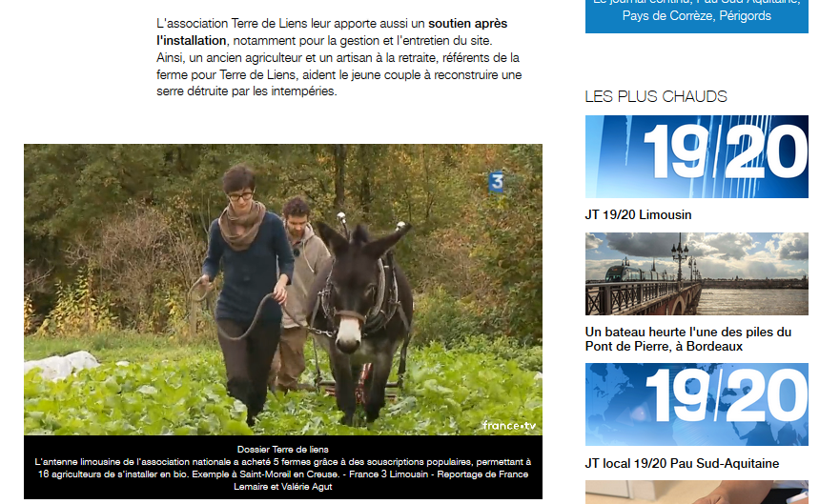Open the JT local 19/20 Pau Sud-Aquitaine link
The image size is (840, 504).
682,463
